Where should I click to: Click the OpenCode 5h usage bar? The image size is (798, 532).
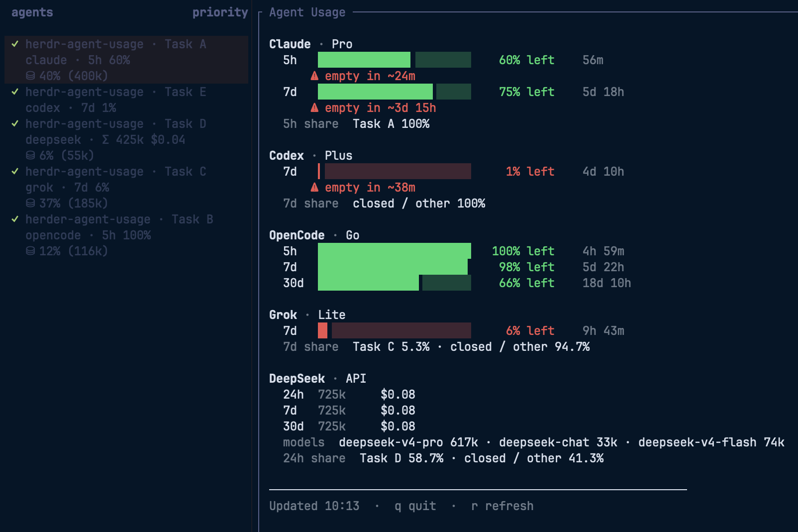click(x=395, y=251)
